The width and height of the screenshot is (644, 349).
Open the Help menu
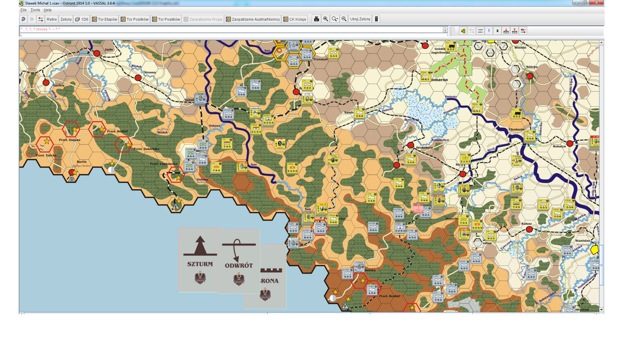coord(47,10)
